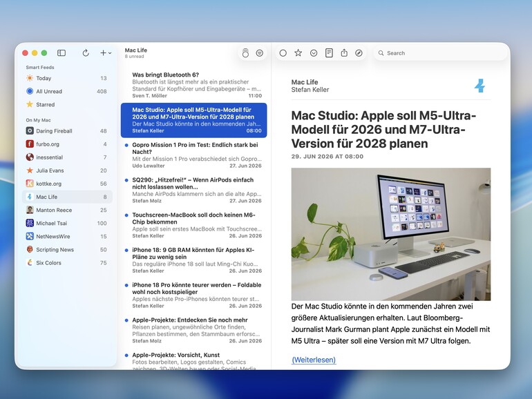The width and height of the screenshot is (532, 399).
Task: Click the Julia Evans star icon
Action: [30, 171]
